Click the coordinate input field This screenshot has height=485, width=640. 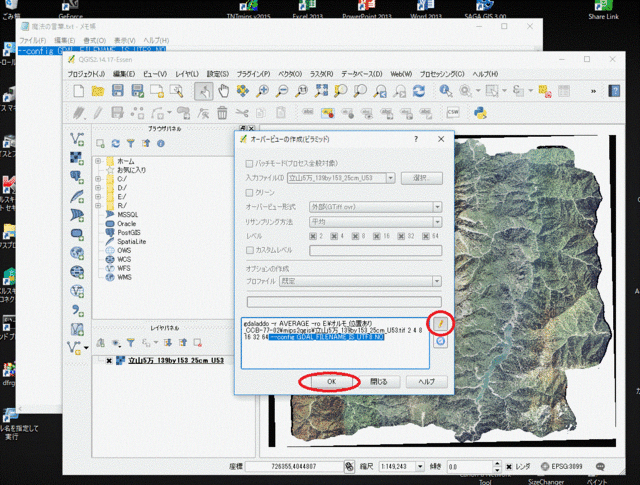click(x=294, y=466)
